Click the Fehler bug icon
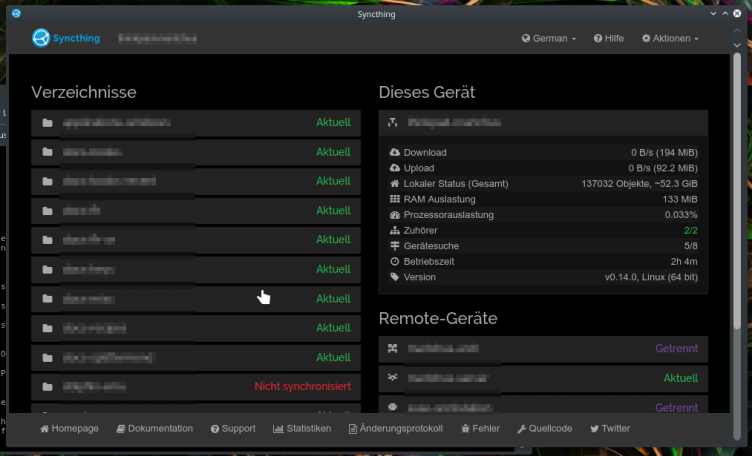The width and height of the screenshot is (752, 456). pos(465,428)
